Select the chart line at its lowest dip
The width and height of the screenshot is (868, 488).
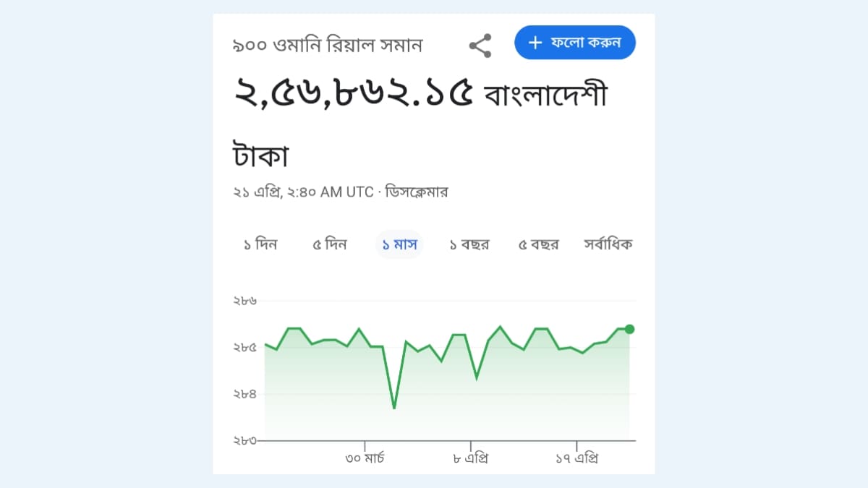click(394, 407)
